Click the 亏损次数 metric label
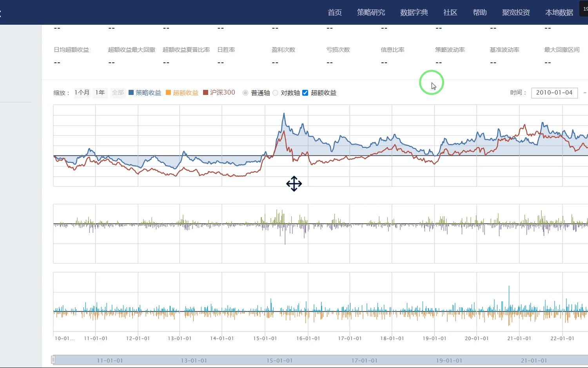Screen dimensions: 588x368 [338, 50]
